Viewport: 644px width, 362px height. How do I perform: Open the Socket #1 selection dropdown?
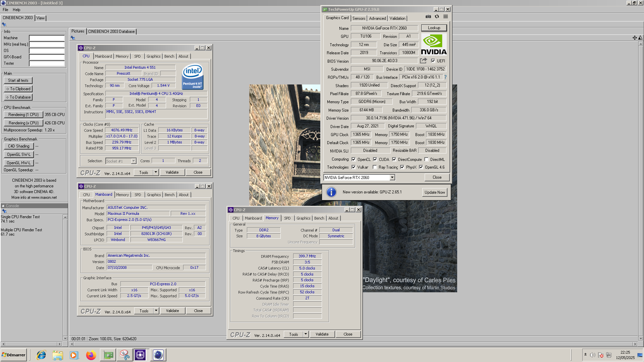(x=133, y=161)
